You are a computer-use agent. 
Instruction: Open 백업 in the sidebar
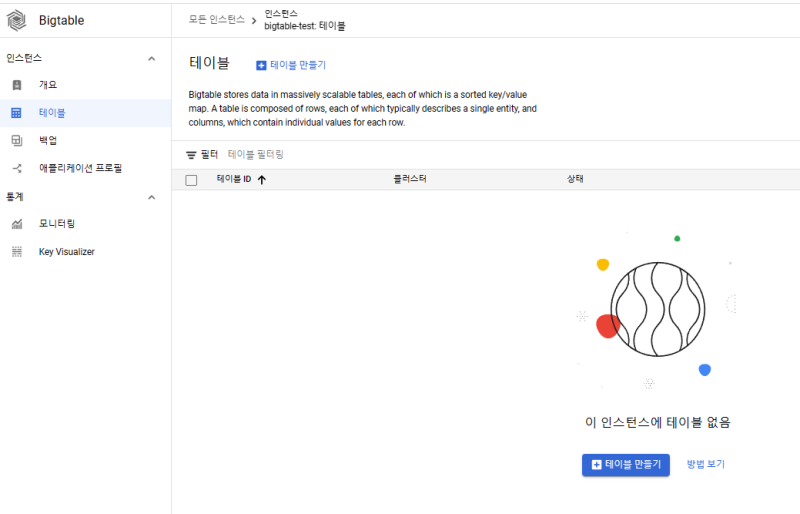click(86, 140)
